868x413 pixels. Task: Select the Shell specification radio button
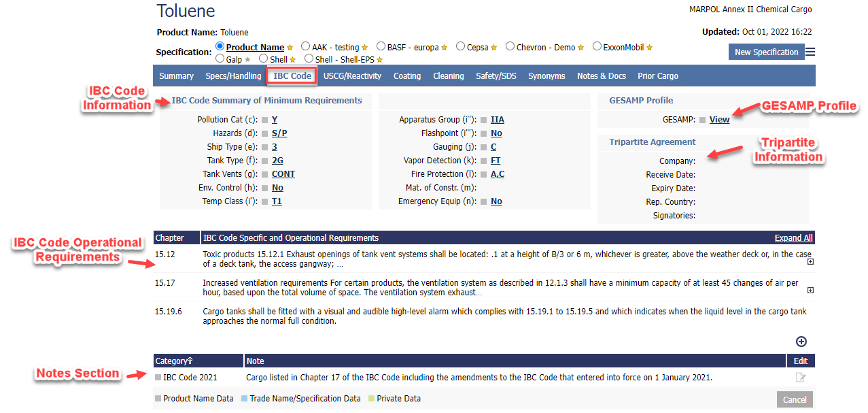tap(263, 59)
